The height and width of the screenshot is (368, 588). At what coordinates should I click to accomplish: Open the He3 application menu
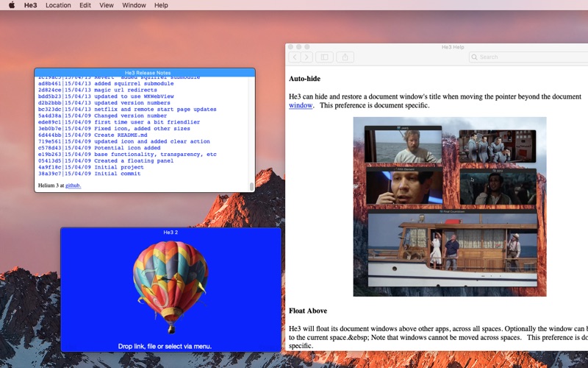pos(30,5)
